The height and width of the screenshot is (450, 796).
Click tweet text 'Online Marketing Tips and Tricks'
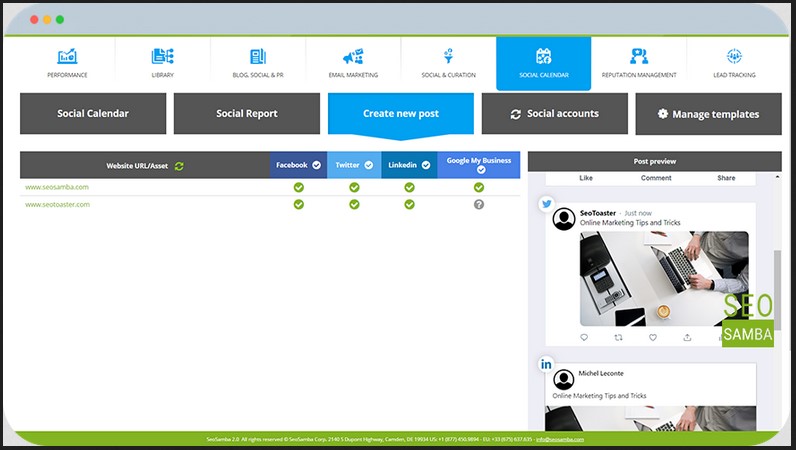[630, 222]
